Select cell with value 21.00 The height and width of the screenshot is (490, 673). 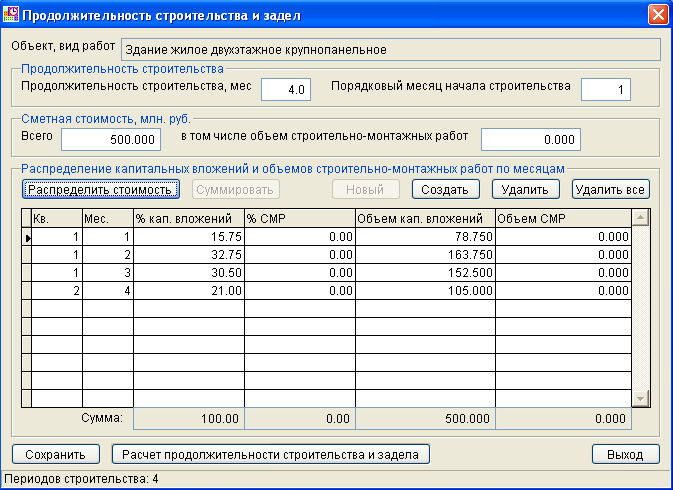point(189,291)
